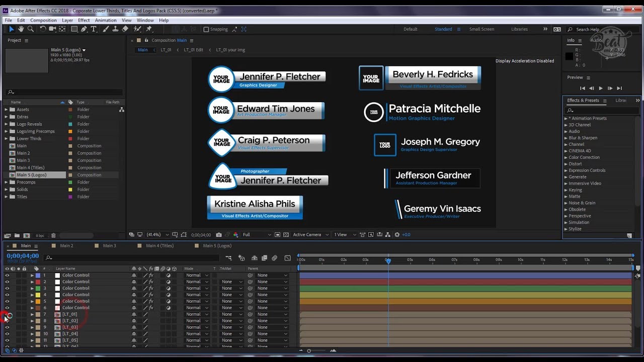
Task: Enable the Snapping checkbox
Action: [206, 30]
